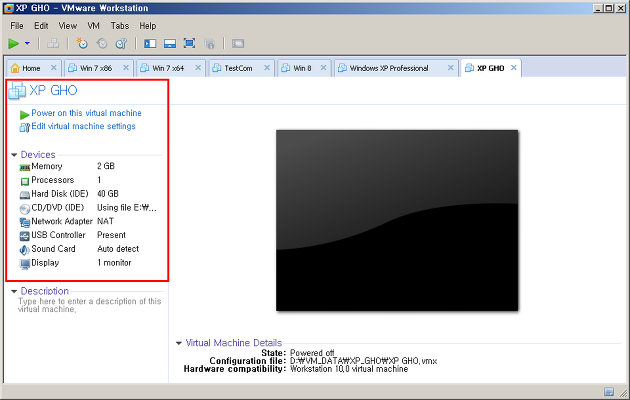Close the Win 7 x64 tab
Screen dimensions: 630x400
click(198, 68)
